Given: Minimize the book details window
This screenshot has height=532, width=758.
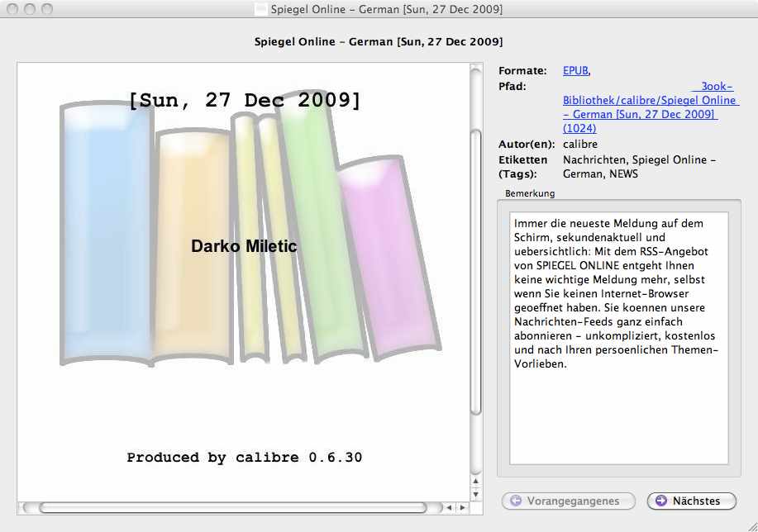Looking at the screenshot, I should tap(30, 9).
